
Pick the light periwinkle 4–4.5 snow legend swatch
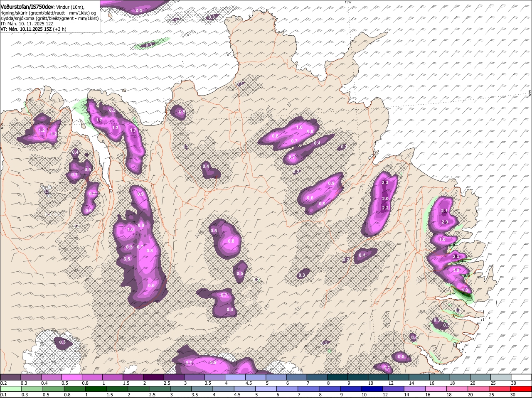click(235, 377)
